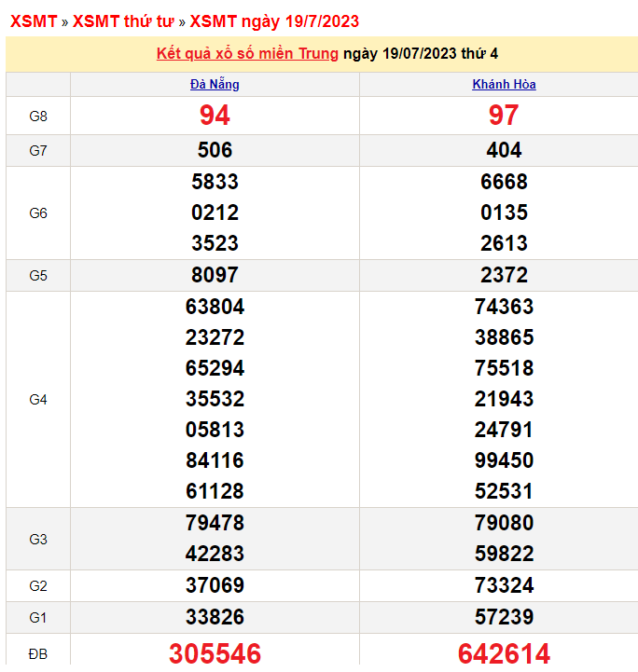Image resolution: width=638 pixels, height=672 pixels.
Task: Click Khánh Hòa G2 number 73324
Action: tap(504, 585)
